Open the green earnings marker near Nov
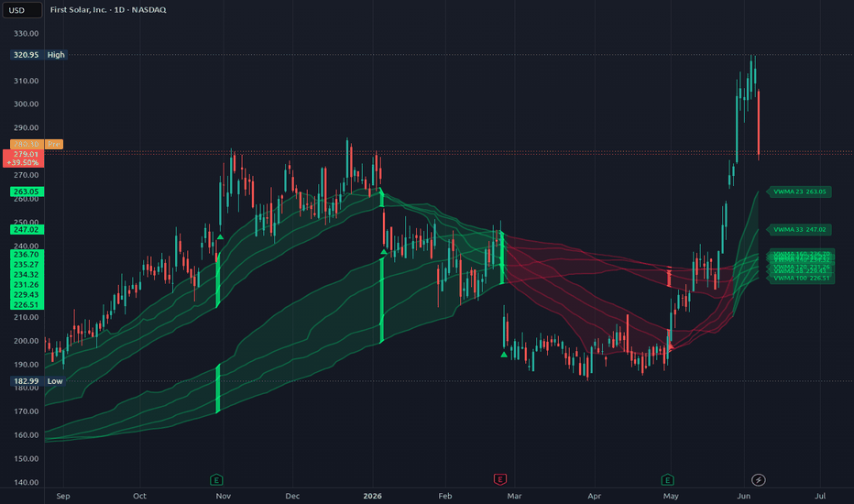Viewport: 854px width, 504px height. (x=216, y=480)
